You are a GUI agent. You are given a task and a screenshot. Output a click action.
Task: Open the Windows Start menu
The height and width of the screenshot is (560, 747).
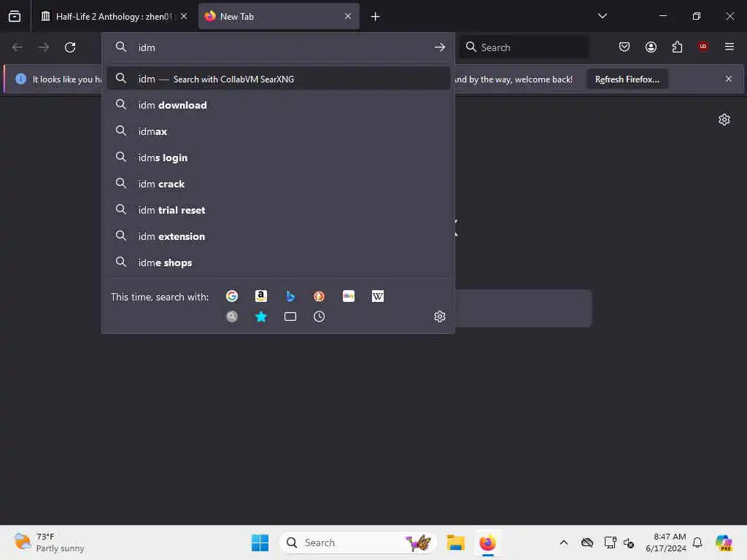point(260,542)
